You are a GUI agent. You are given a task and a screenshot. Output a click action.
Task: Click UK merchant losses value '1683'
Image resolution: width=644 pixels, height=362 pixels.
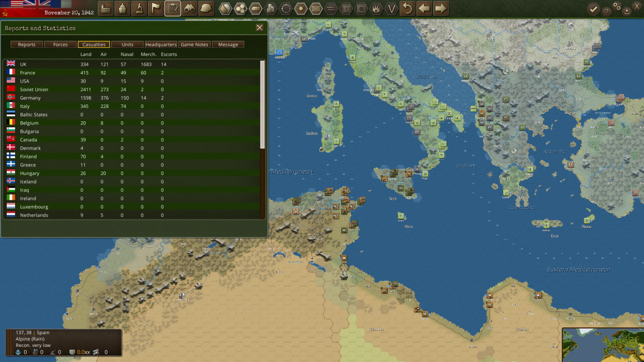(146, 64)
